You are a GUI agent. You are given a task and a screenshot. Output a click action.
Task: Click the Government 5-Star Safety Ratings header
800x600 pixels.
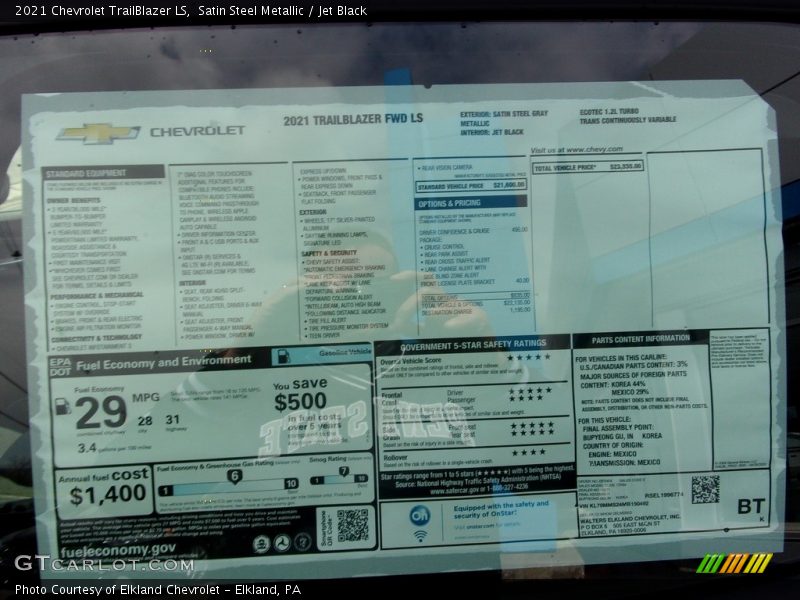[473, 343]
